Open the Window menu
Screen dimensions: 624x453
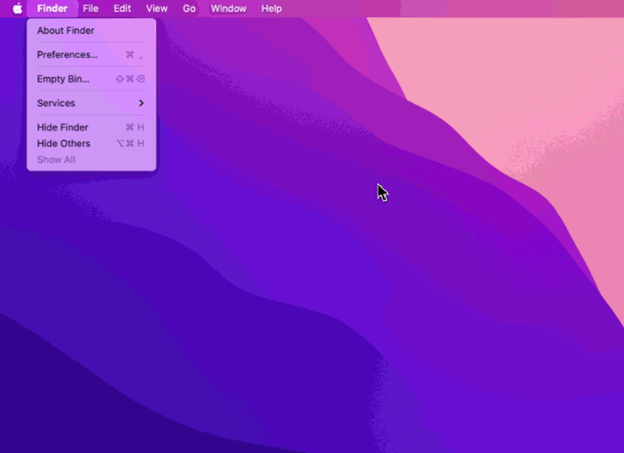pos(228,8)
